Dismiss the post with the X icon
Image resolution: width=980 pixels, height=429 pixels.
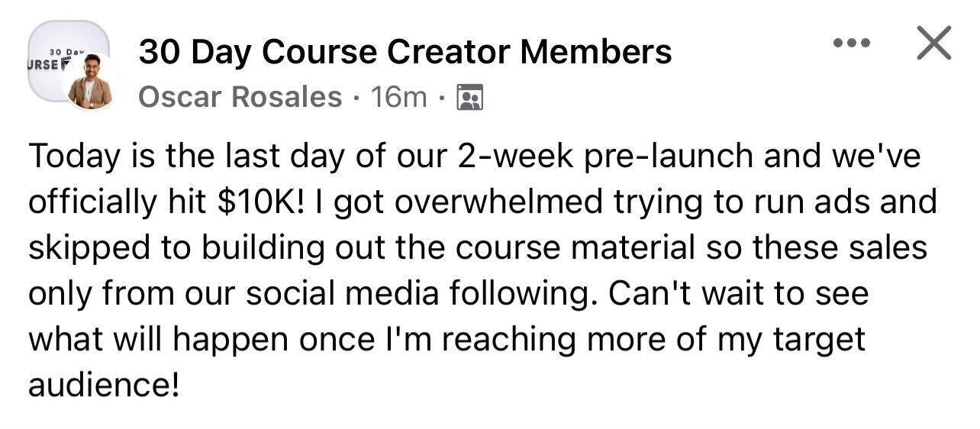tap(934, 43)
